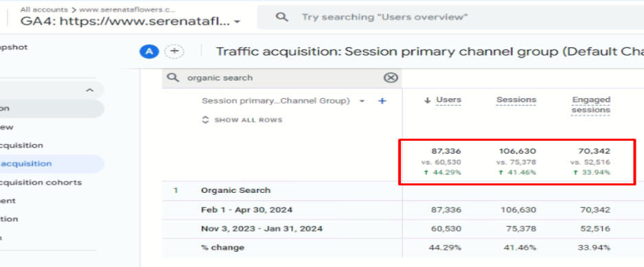Image resolution: width=644 pixels, height=267 pixels.
Task: Click the search magnifier icon in top bar
Action: 281,17
